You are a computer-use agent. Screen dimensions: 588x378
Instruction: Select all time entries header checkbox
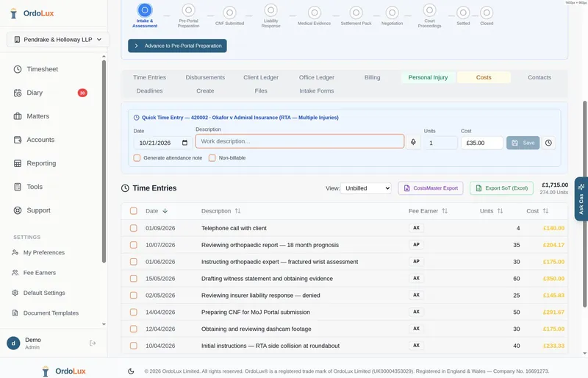(x=134, y=211)
